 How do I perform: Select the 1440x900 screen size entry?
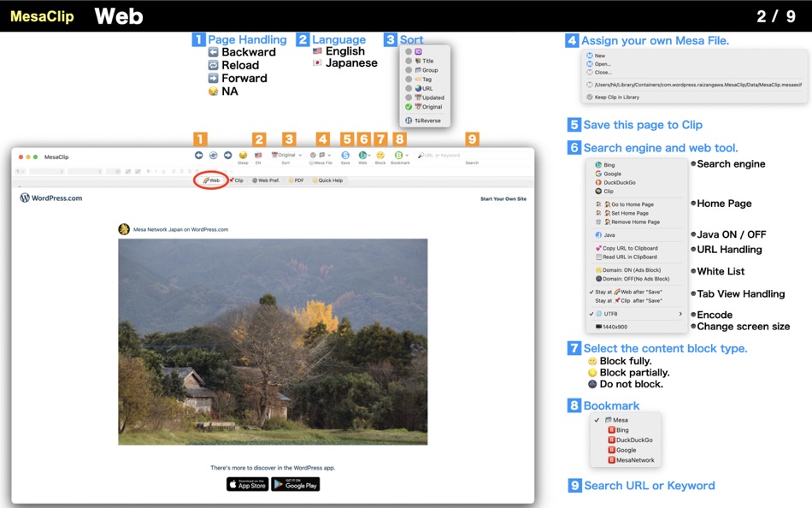pos(611,327)
